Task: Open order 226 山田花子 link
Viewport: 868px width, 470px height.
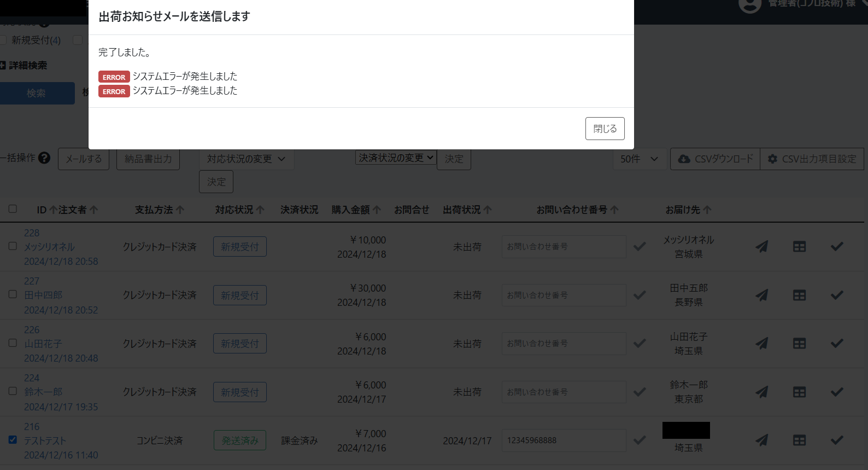Action: point(43,344)
